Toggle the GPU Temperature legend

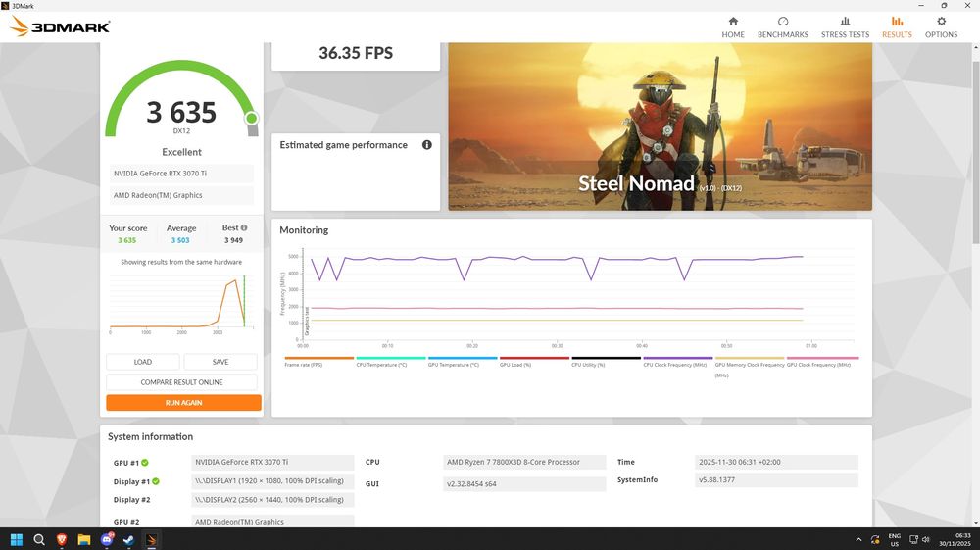tap(463, 362)
